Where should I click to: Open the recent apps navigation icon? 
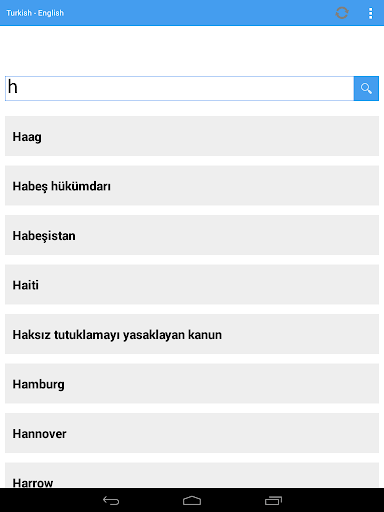pos(273,500)
